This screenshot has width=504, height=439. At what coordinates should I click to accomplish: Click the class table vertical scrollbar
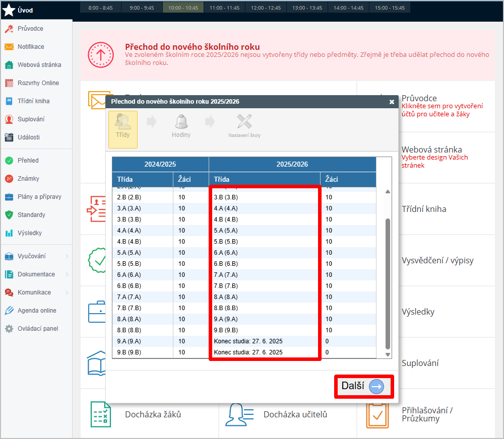388,282
